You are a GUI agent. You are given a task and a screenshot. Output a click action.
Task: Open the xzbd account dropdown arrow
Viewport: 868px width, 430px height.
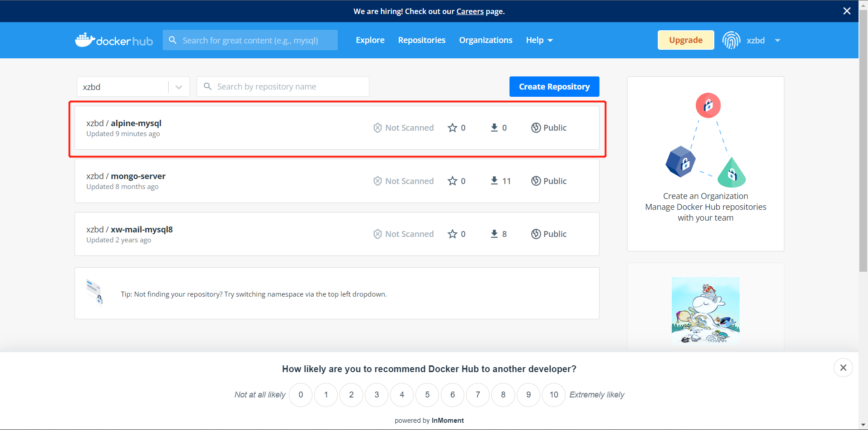(x=778, y=40)
